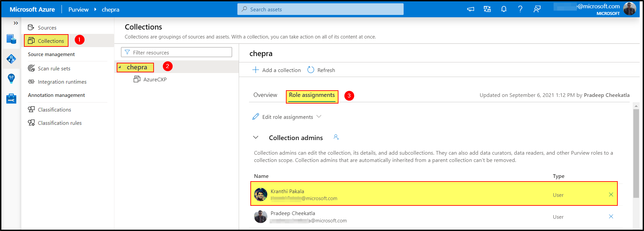Remove Pradeep Cheekatla from admins

(611, 216)
